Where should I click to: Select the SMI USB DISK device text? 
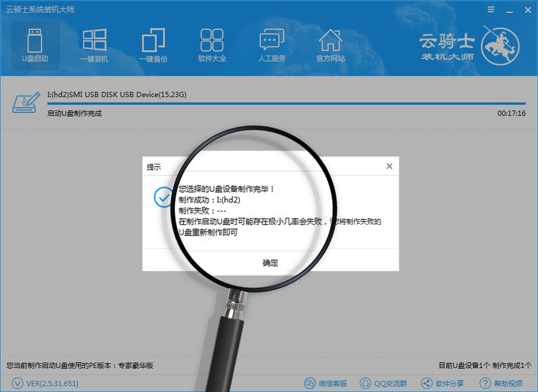click(x=116, y=94)
